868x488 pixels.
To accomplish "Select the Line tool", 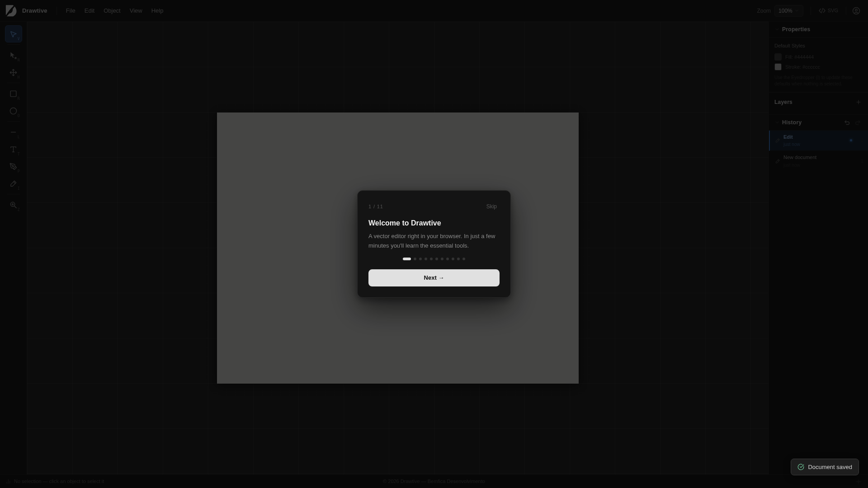I will pyautogui.click(x=14, y=132).
